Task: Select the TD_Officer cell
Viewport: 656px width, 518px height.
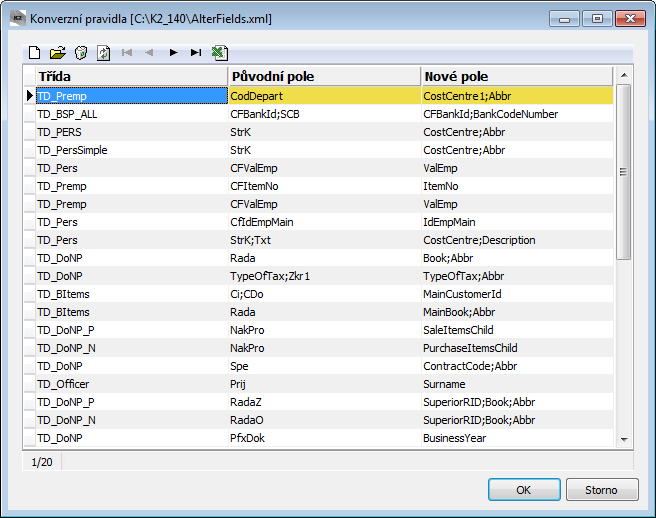Action: [131, 384]
